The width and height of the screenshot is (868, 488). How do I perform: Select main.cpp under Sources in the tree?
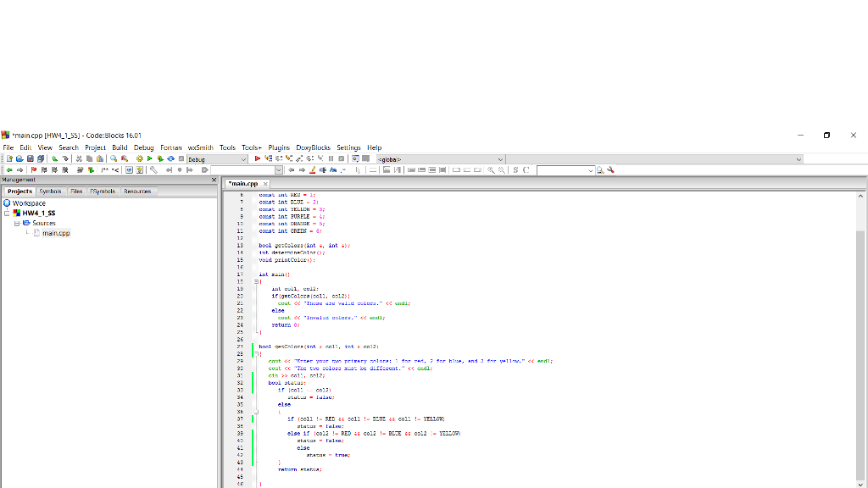click(x=56, y=233)
